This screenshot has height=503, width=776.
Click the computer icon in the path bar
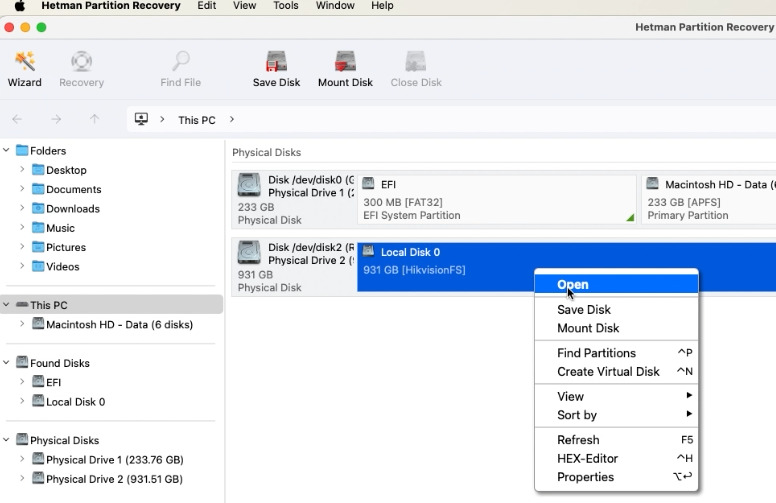(x=141, y=119)
